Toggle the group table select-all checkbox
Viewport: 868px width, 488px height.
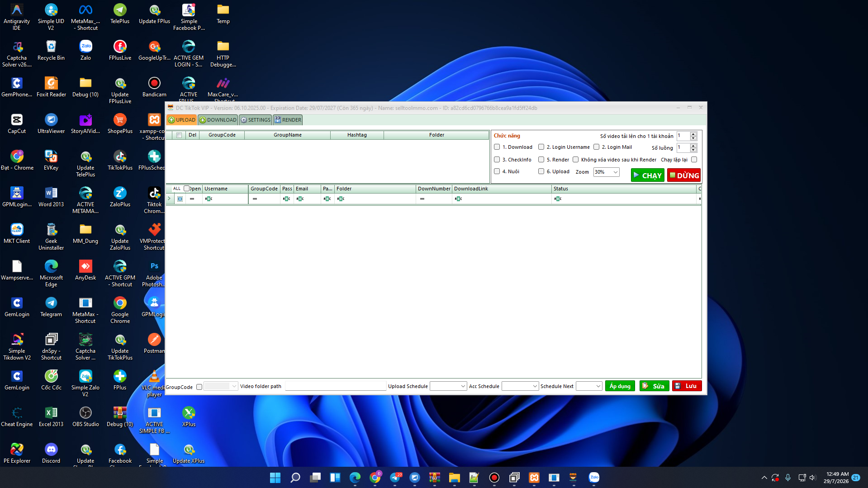pyautogui.click(x=179, y=135)
